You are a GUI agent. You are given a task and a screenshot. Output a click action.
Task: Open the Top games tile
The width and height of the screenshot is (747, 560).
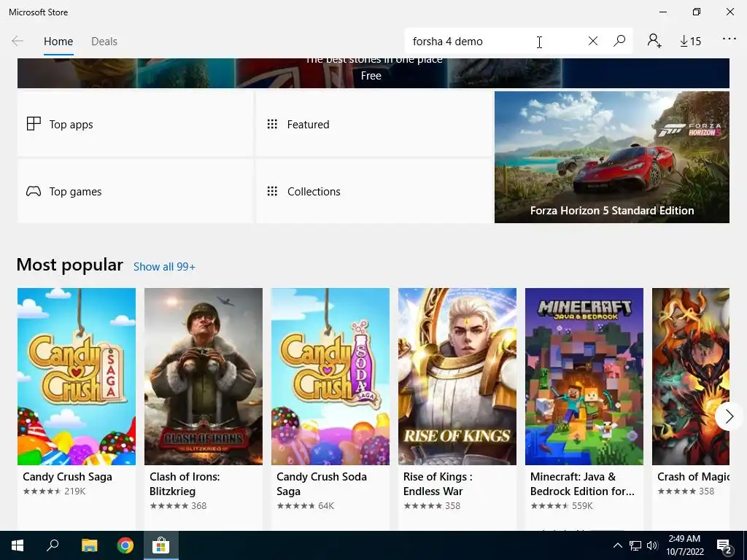[135, 192]
